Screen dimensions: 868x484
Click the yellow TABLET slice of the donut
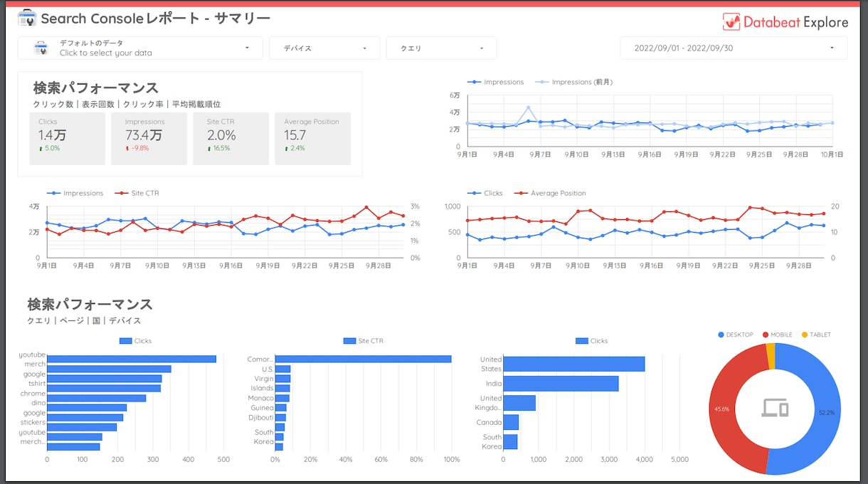pyautogui.click(x=771, y=355)
